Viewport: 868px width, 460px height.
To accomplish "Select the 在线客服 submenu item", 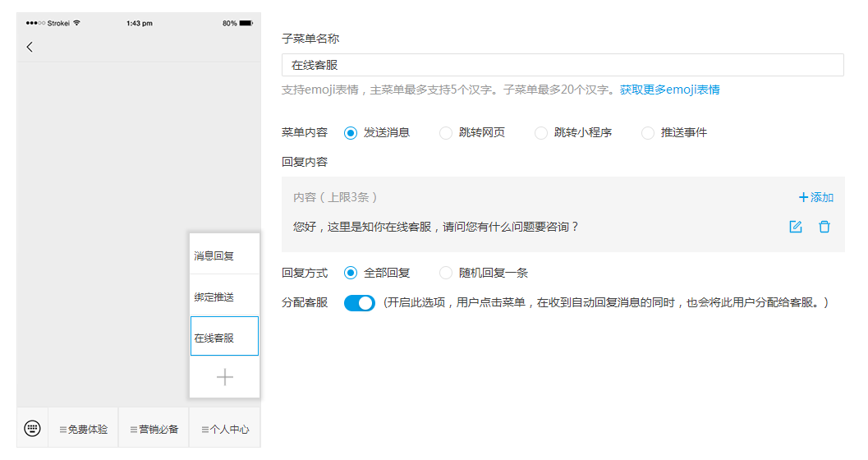I will pos(224,336).
